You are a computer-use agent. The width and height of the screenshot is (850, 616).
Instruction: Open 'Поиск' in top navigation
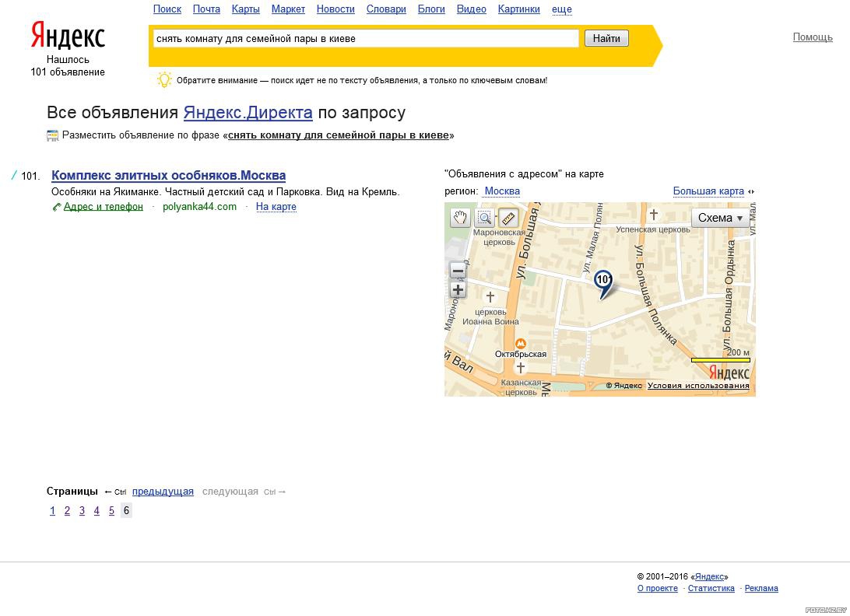pos(167,9)
